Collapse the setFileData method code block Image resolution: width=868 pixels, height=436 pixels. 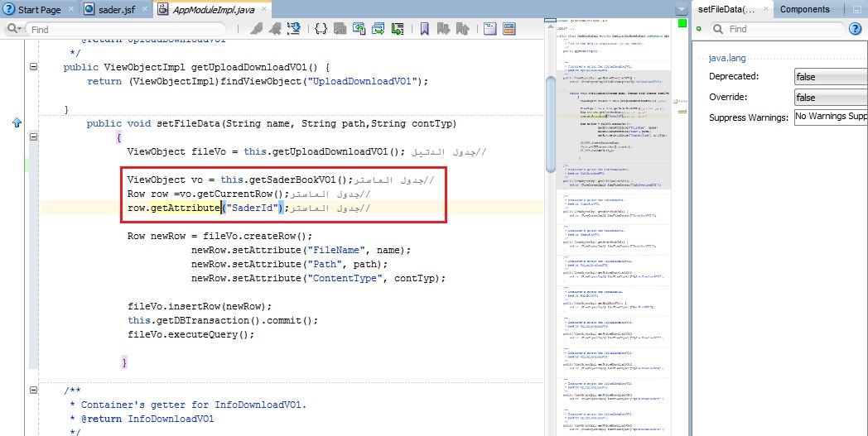(33, 138)
